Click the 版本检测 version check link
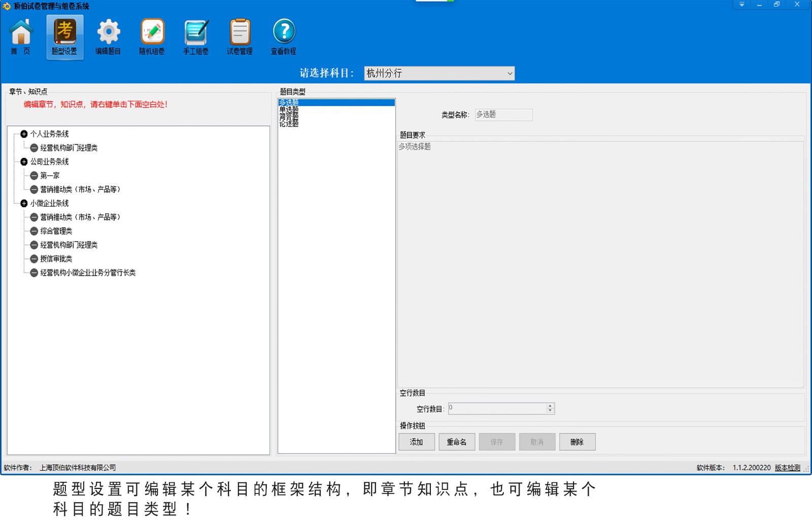The image size is (812, 524). point(787,468)
